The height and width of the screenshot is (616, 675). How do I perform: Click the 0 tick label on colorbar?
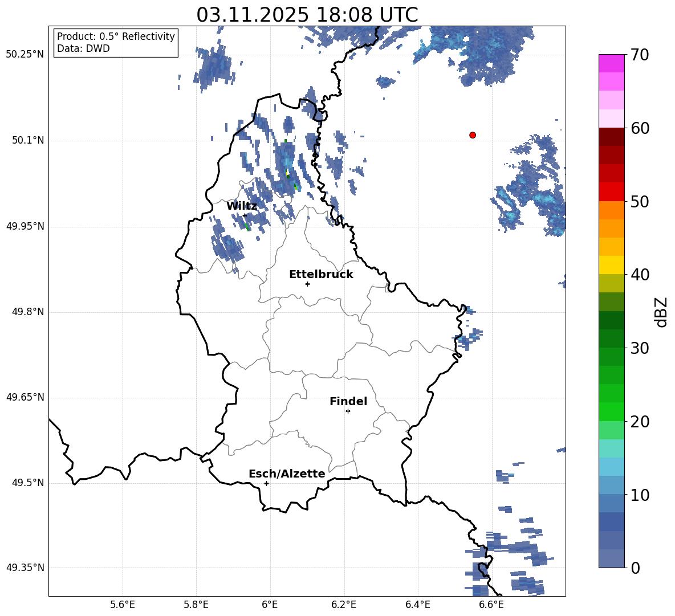[636, 568]
